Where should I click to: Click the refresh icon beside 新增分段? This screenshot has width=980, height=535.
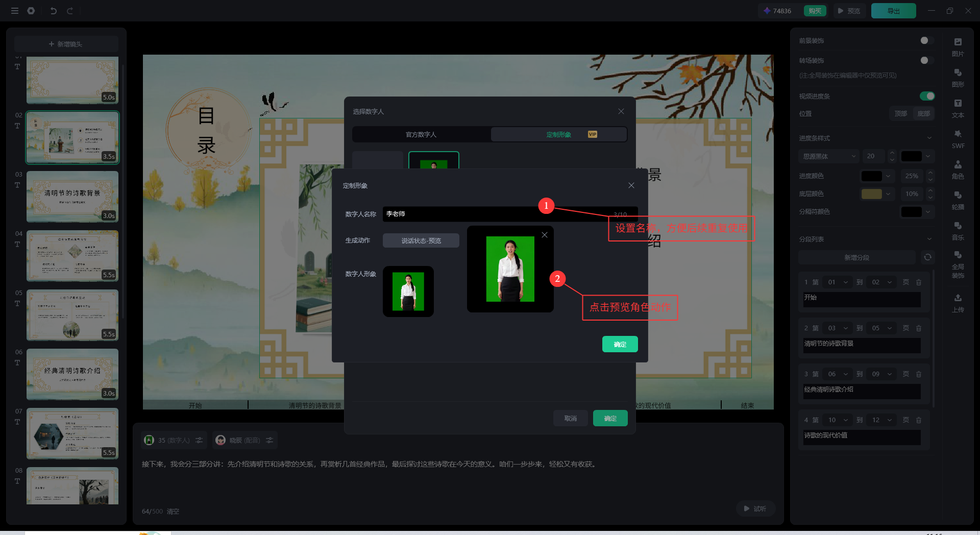[x=927, y=257]
